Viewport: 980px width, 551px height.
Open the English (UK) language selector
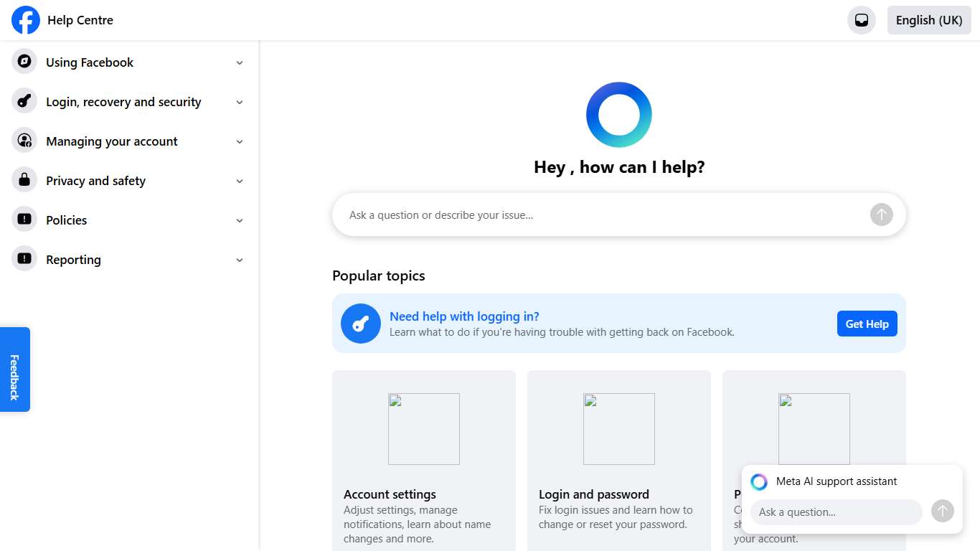click(x=928, y=20)
